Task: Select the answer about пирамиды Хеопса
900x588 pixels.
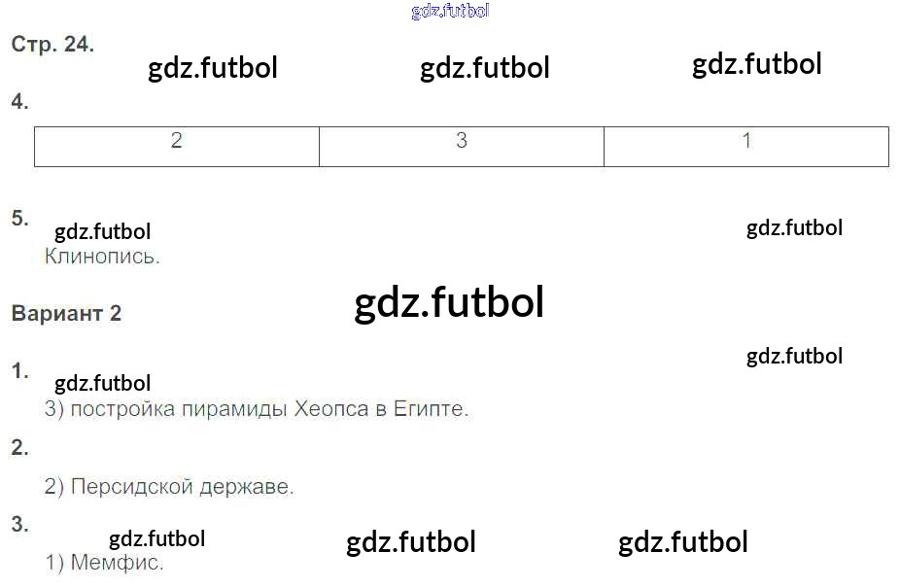Action: coord(257,409)
